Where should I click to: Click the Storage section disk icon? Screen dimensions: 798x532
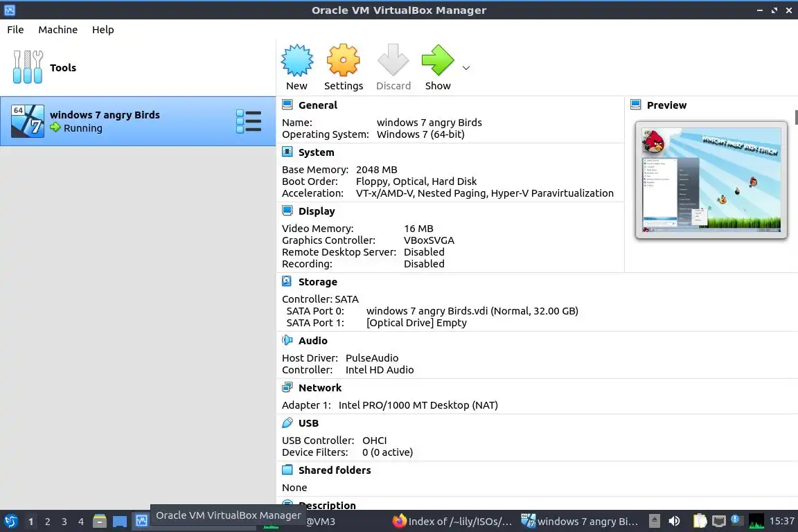287,281
